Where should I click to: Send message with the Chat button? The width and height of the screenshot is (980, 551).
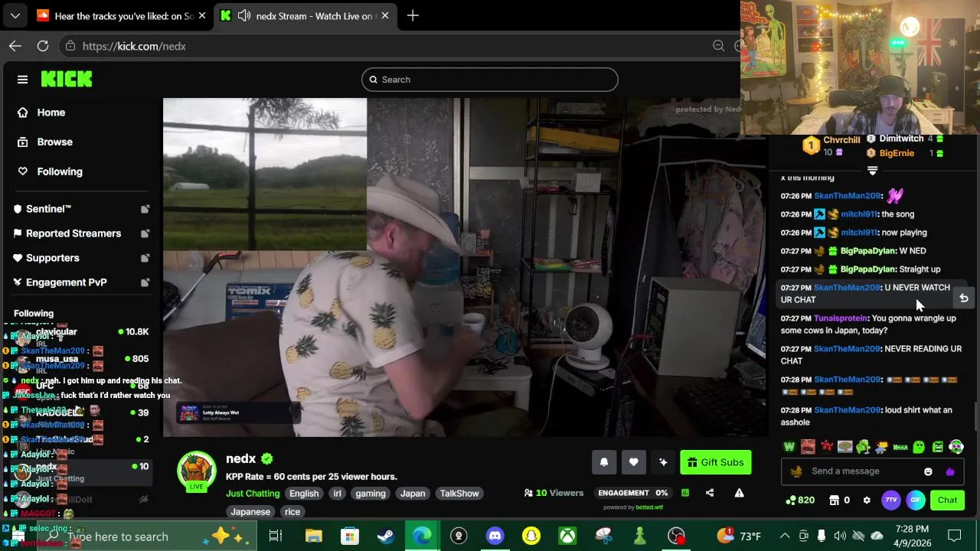pos(947,500)
